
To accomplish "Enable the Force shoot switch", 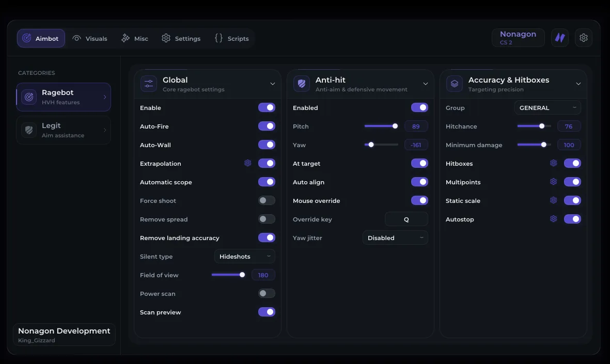I will click(x=267, y=200).
